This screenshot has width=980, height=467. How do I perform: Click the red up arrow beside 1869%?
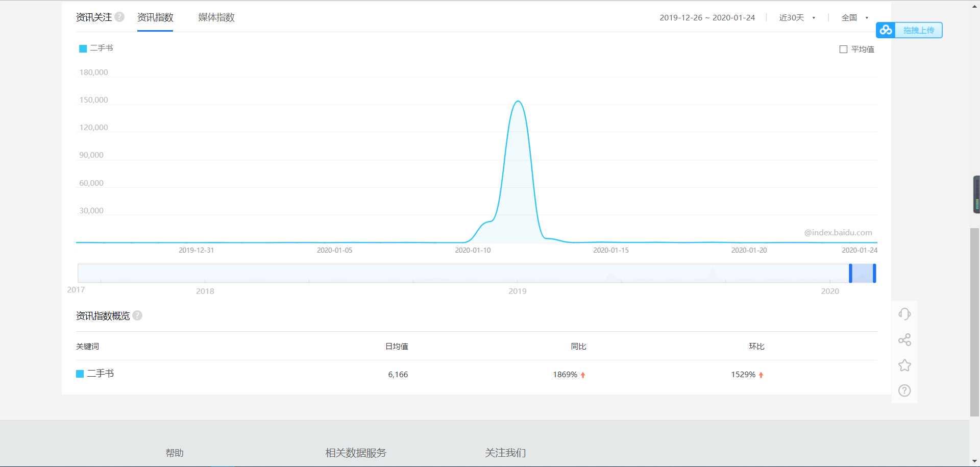point(583,375)
